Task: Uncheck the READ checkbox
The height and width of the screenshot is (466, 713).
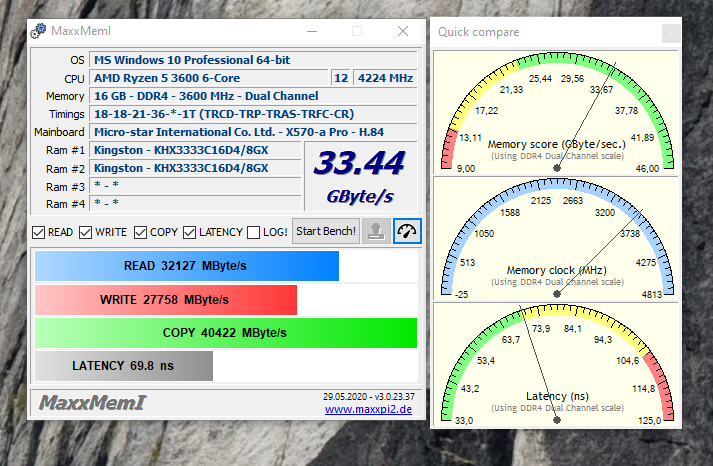Action: coord(39,232)
